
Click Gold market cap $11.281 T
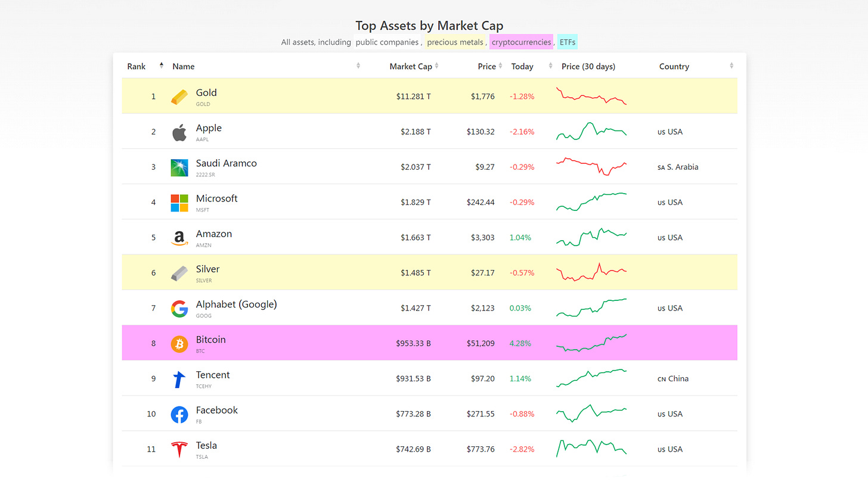(413, 97)
